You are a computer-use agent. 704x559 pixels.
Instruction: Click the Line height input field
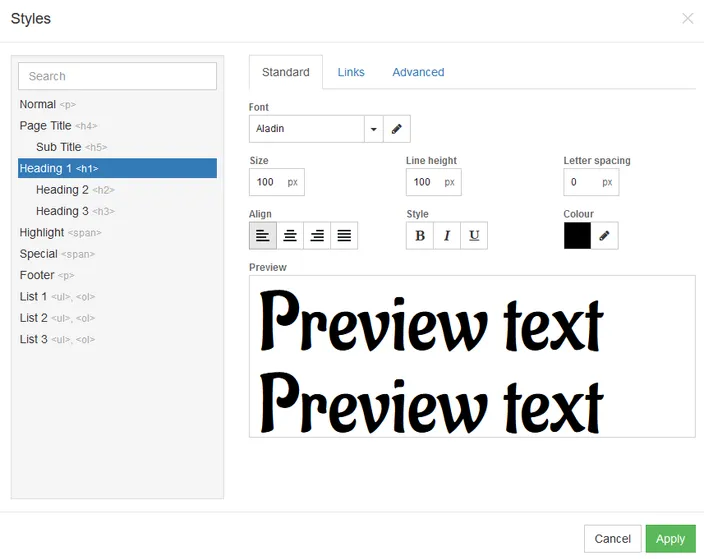tap(433, 182)
